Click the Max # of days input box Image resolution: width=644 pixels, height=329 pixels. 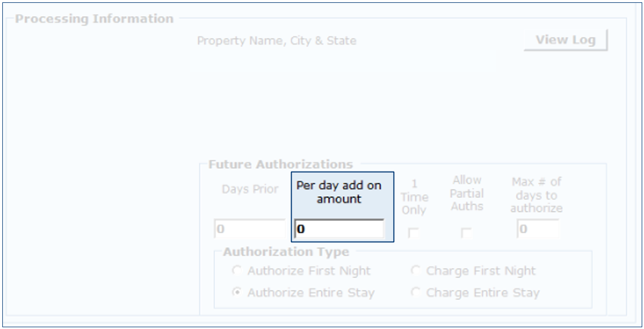tap(538, 229)
